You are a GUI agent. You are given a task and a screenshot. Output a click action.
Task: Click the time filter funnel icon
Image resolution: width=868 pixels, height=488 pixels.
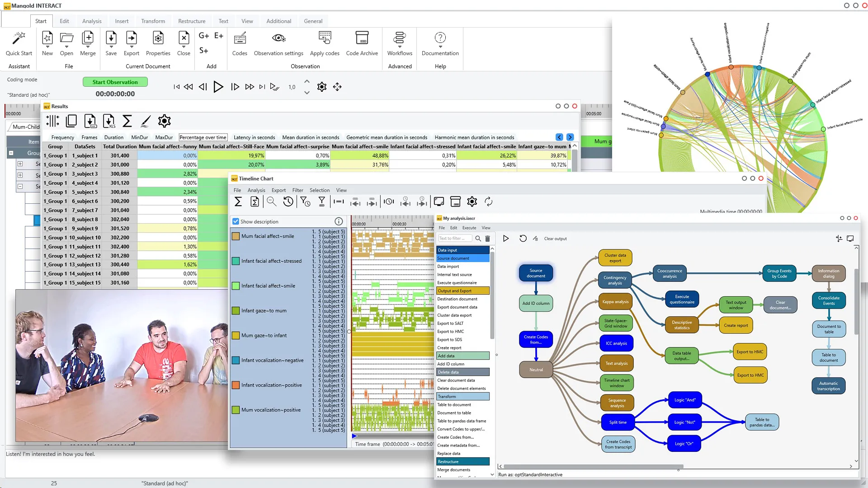coord(305,202)
